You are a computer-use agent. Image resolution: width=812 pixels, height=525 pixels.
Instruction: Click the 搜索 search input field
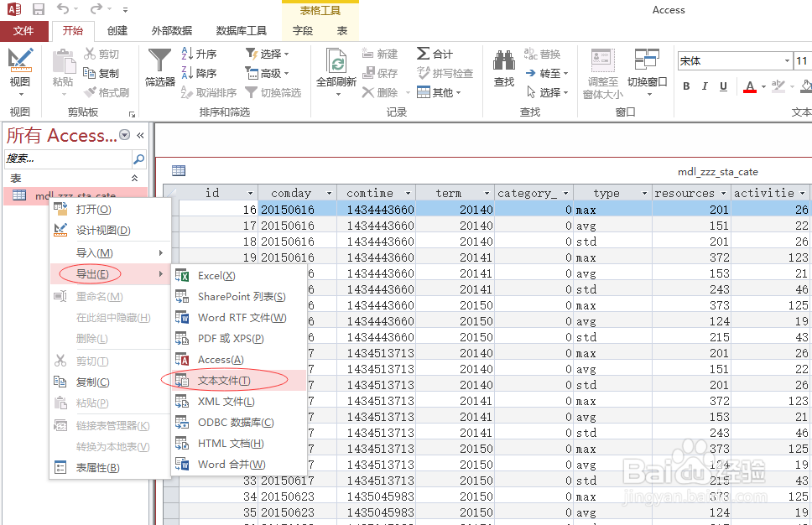(68, 159)
